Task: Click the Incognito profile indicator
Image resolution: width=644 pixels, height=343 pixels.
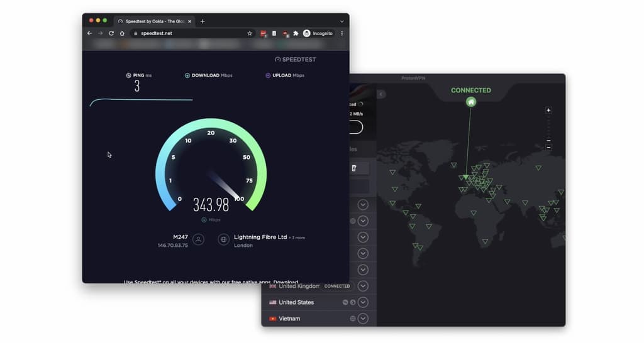Action: pos(318,33)
